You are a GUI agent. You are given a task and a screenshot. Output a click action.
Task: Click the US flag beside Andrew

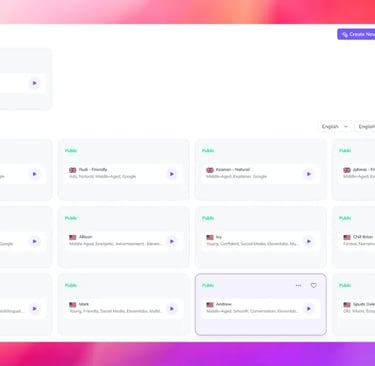tap(210, 305)
